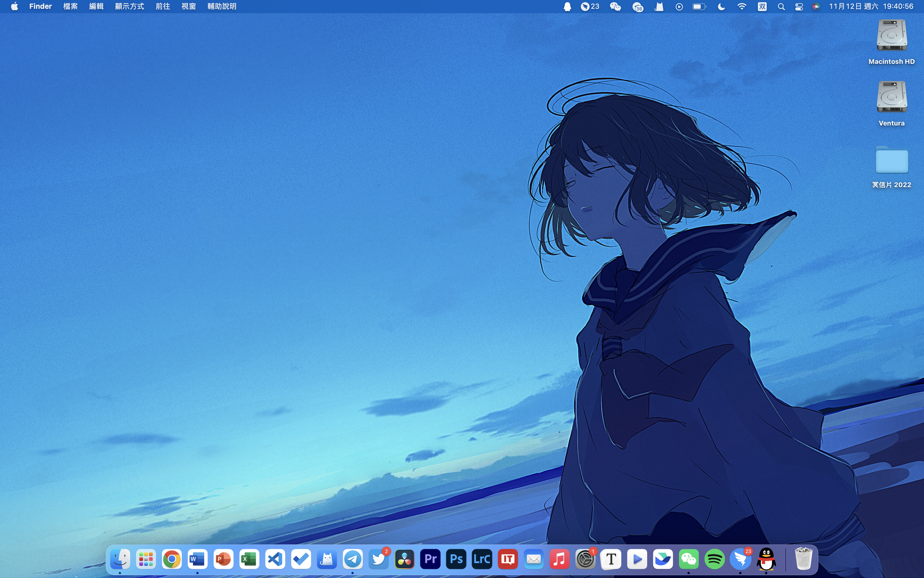
Task: Open Lightroom Classic from the dock
Action: 482,559
